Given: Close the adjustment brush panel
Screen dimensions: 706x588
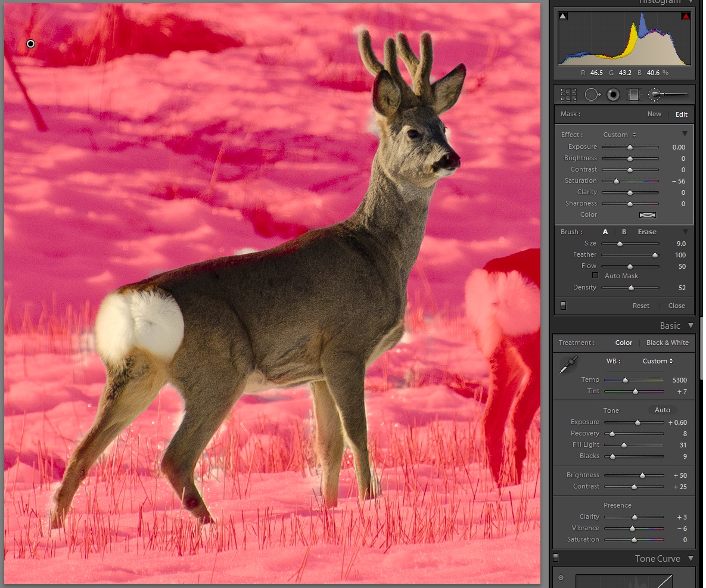Looking at the screenshot, I should (x=676, y=306).
